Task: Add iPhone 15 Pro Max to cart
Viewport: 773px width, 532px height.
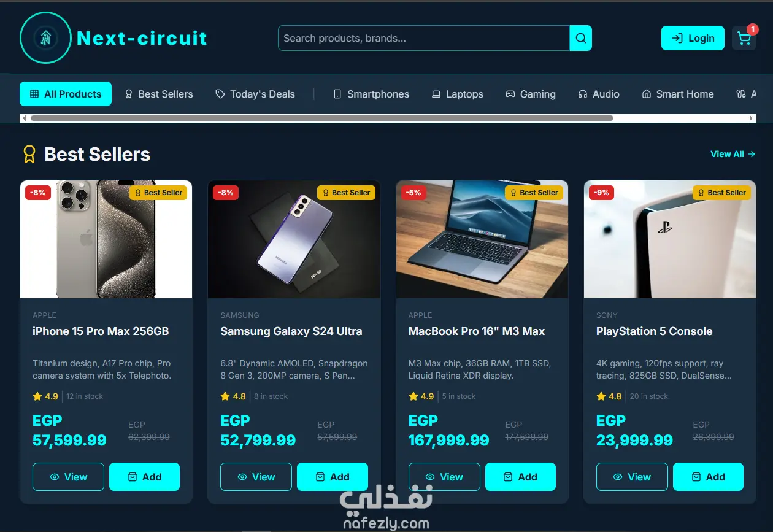Action: (144, 477)
